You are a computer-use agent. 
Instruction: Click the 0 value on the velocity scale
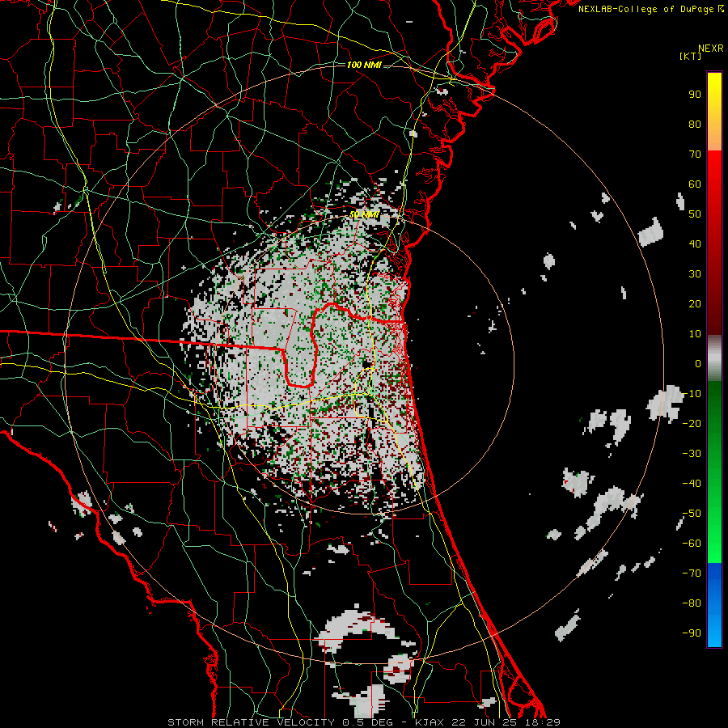pos(698,363)
